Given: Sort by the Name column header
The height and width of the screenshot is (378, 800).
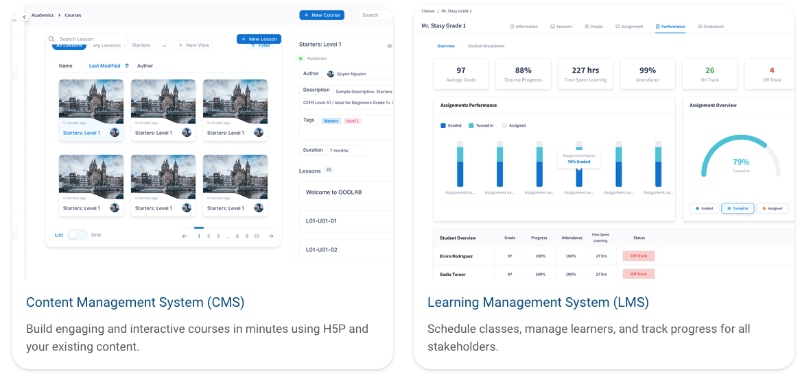Looking at the screenshot, I should click(65, 66).
